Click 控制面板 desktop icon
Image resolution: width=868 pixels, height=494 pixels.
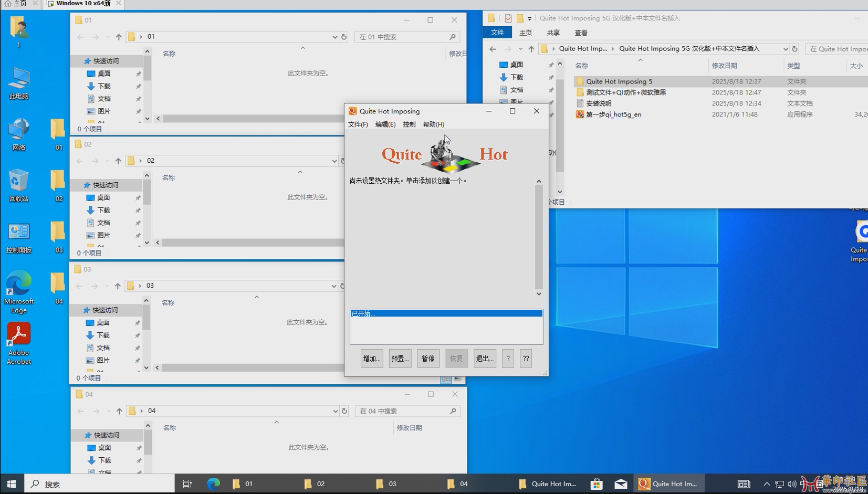(x=19, y=237)
